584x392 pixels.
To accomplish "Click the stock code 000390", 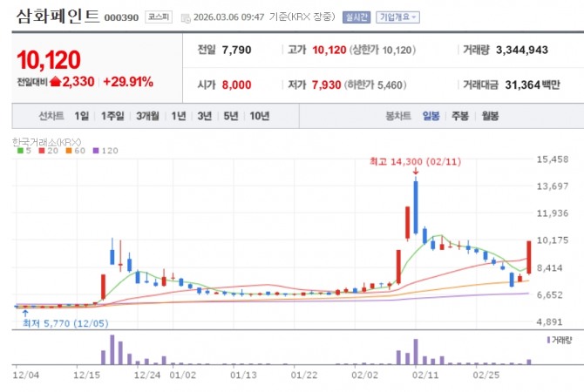I will coord(121,17).
